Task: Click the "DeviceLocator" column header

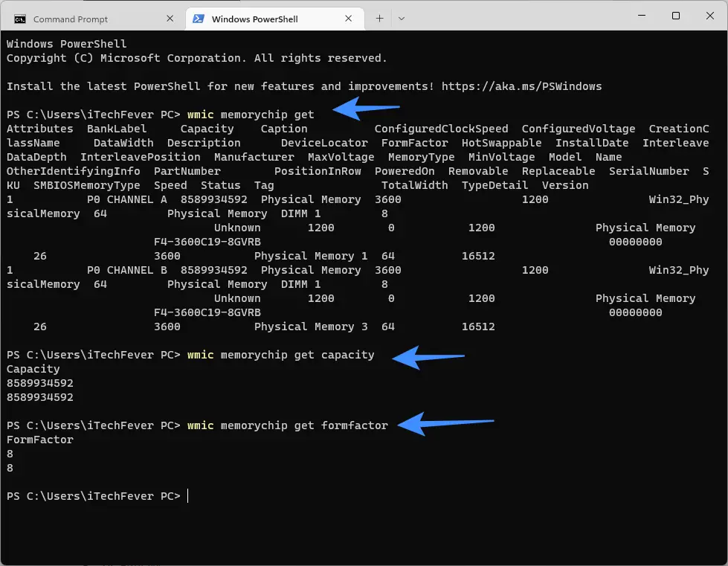Action: click(x=324, y=143)
